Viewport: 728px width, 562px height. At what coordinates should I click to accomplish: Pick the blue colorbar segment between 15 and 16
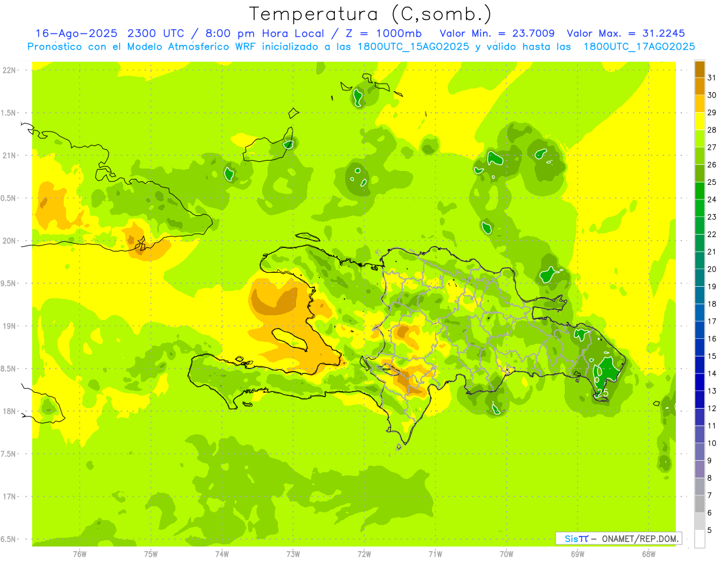point(699,347)
